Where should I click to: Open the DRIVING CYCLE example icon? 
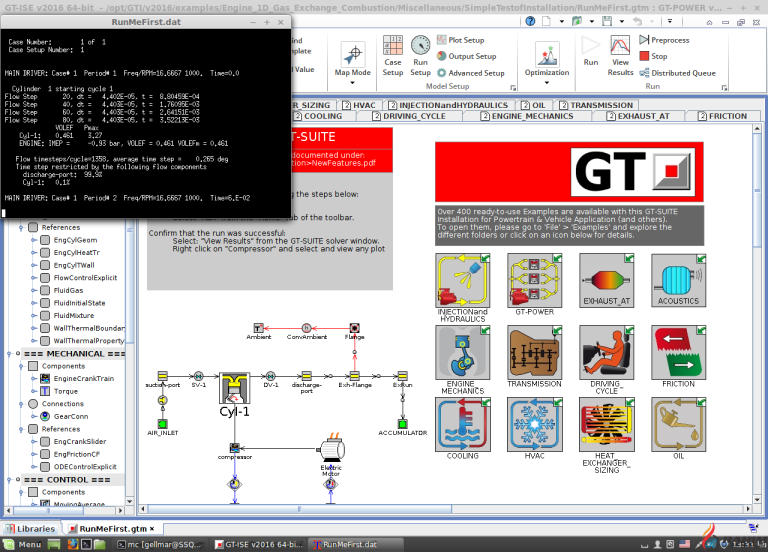tap(606, 353)
